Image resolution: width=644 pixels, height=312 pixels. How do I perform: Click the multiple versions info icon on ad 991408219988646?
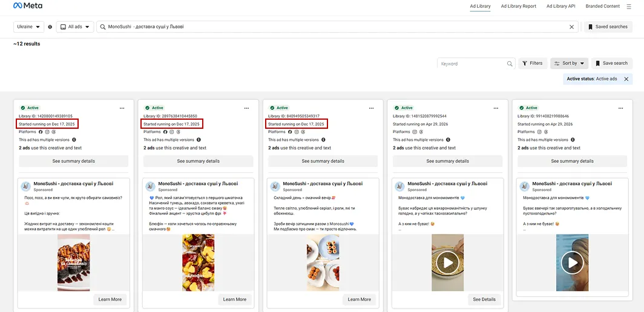coord(573,140)
